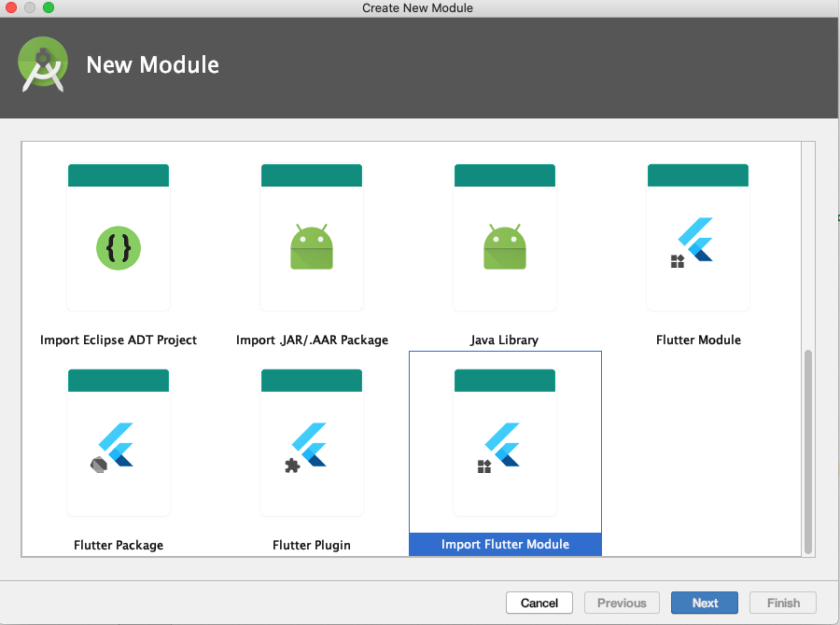Screen dimensions: 840x625
Task: Click the module list vertical scrollbar
Action: click(x=808, y=451)
